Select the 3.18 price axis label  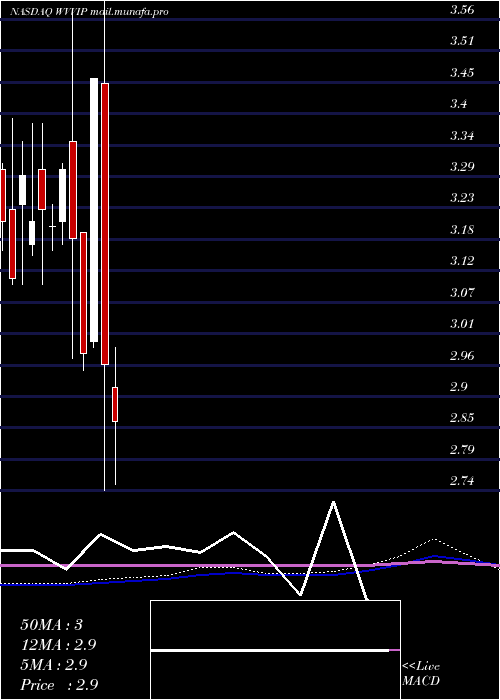coord(462,229)
